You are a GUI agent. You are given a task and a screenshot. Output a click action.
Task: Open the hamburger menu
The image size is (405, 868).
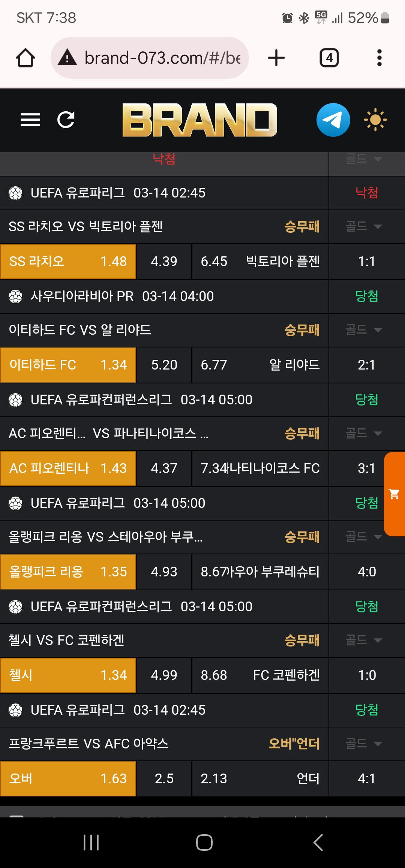[x=30, y=120]
